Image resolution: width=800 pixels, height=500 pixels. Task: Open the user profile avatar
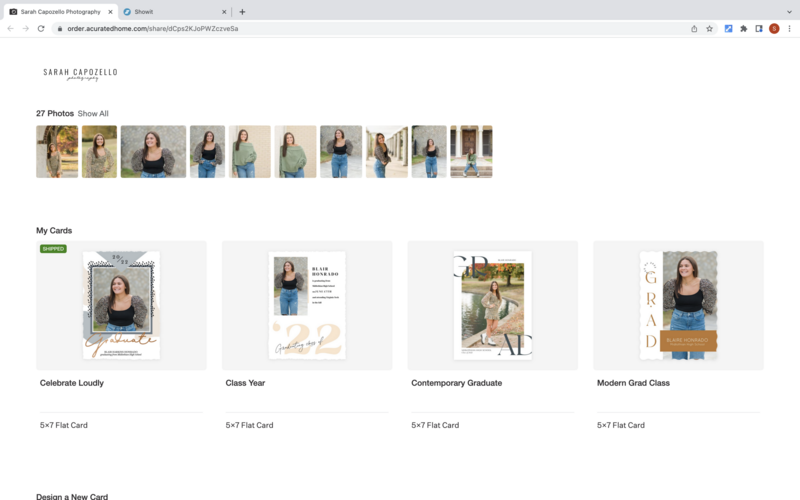774,28
